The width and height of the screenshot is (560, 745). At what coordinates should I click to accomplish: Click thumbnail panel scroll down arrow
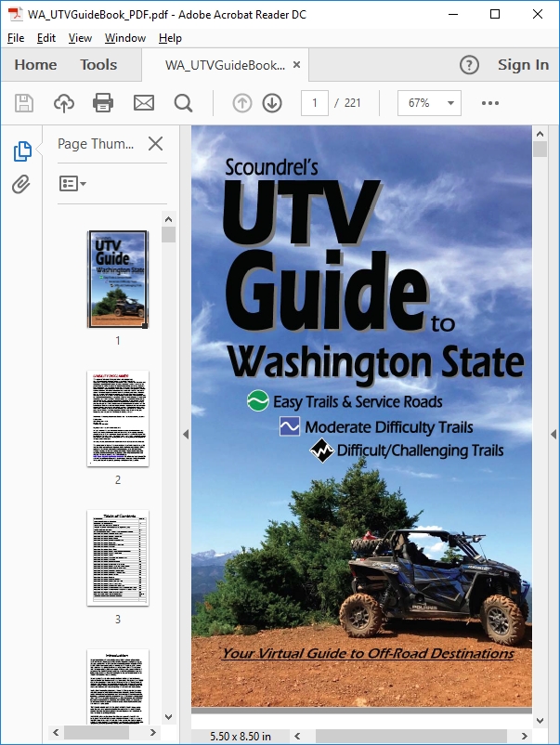pyautogui.click(x=168, y=716)
